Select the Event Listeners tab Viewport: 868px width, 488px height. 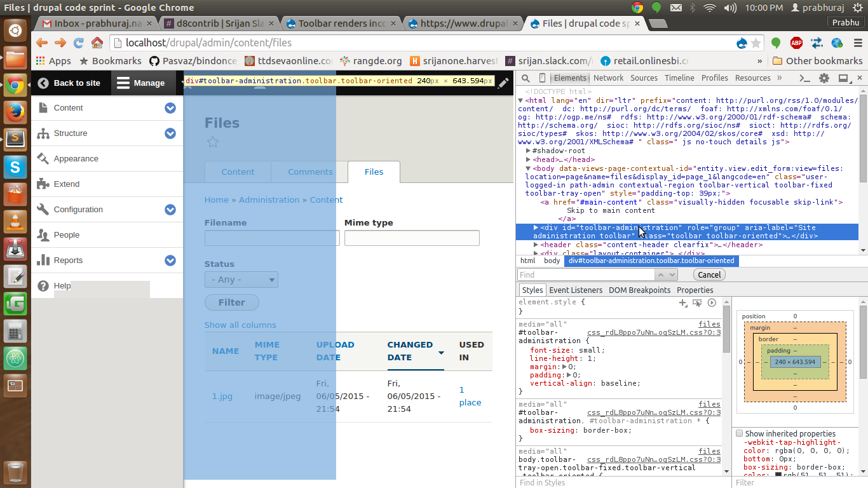(576, 290)
